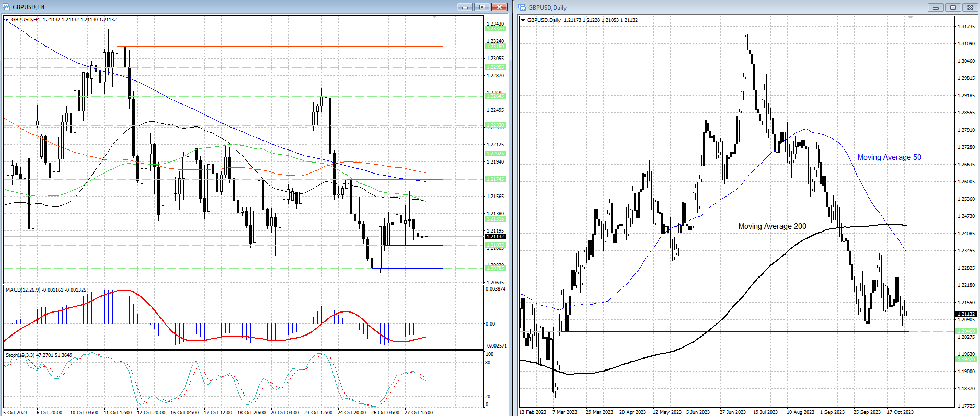
Task: Maximize the GBPUSD,H4 chart window
Action: click(482, 7)
